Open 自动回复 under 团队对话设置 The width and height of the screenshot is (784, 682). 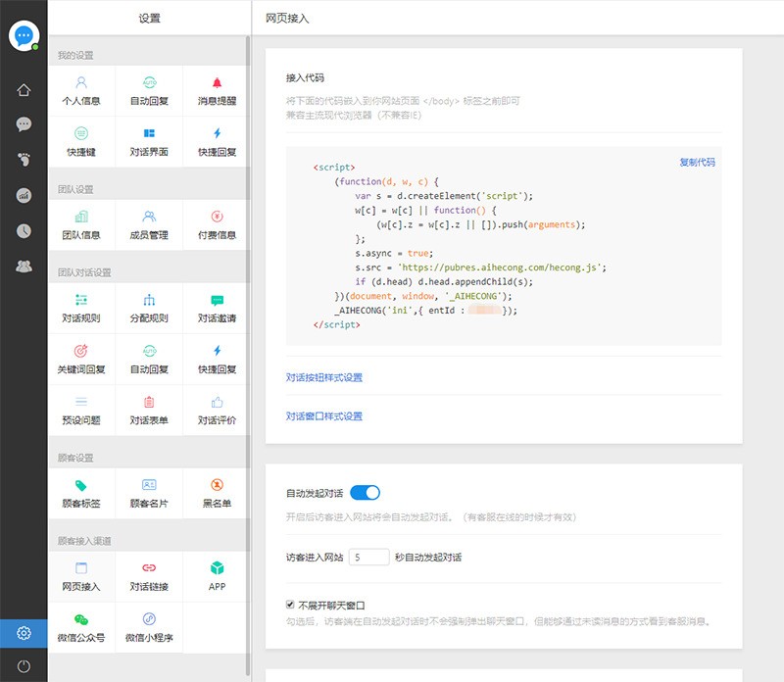149,360
